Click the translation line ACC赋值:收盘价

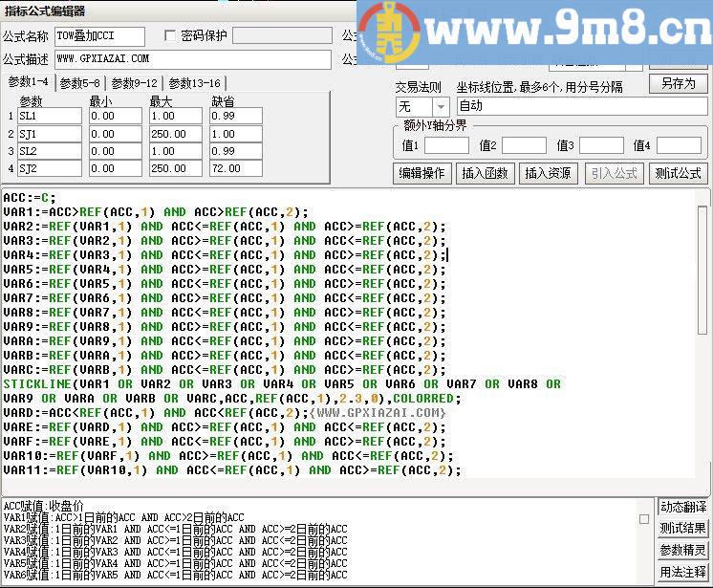click(44, 506)
